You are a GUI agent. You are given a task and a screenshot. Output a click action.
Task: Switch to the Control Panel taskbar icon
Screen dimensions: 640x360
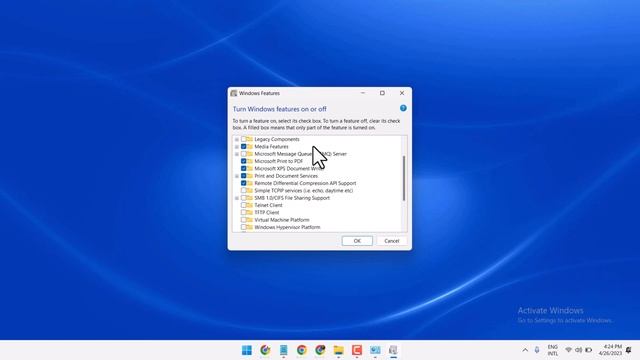coord(375,350)
